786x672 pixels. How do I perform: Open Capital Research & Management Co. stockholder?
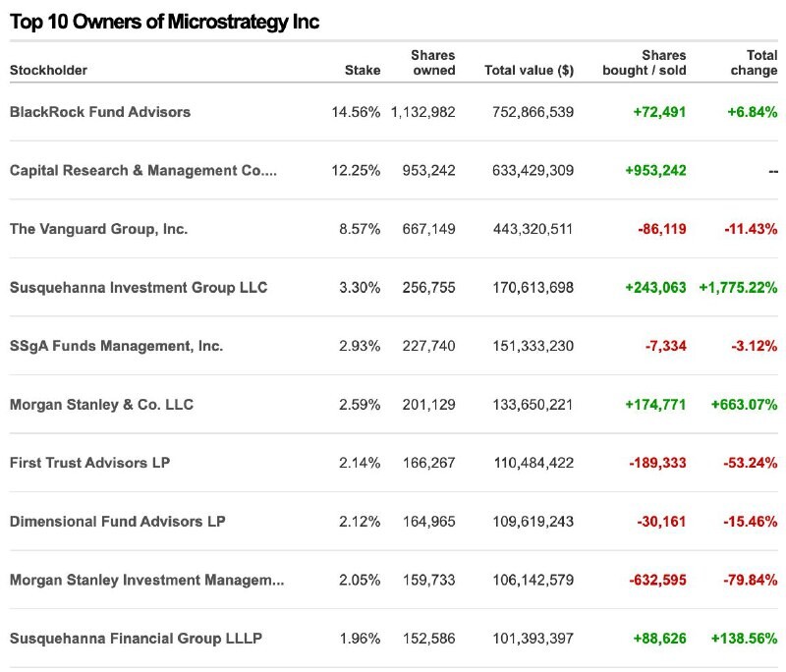click(142, 170)
